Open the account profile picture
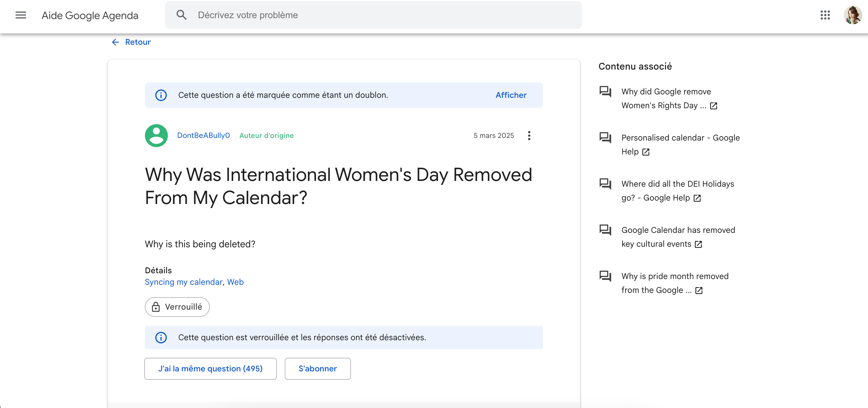This screenshot has width=868, height=408. (x=852, y=15)
